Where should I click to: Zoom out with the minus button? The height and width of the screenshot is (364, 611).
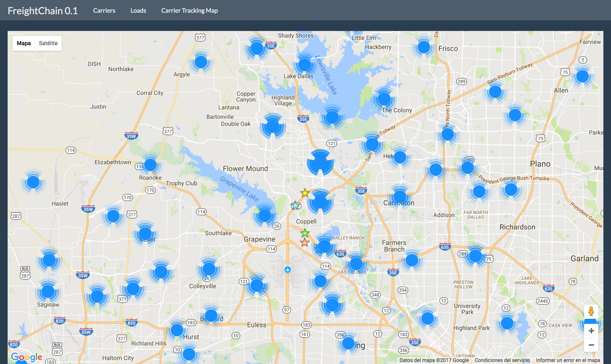591,345
